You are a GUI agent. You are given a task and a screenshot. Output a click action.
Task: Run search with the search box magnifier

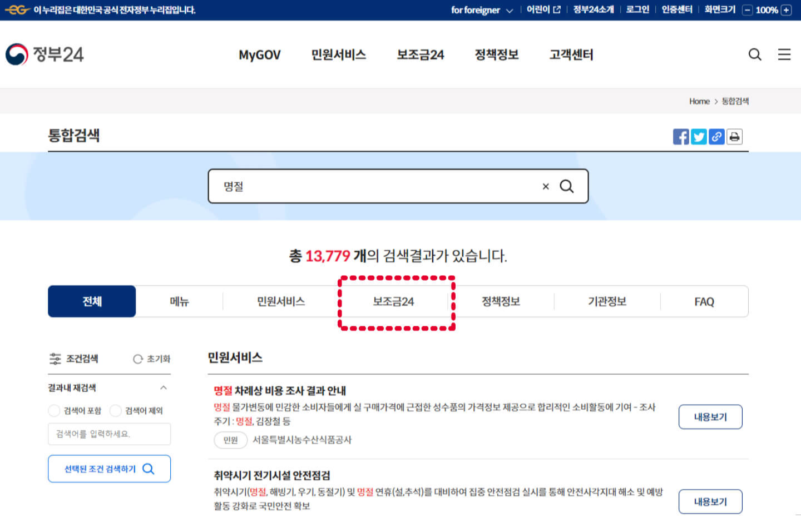tap(567, 186)
